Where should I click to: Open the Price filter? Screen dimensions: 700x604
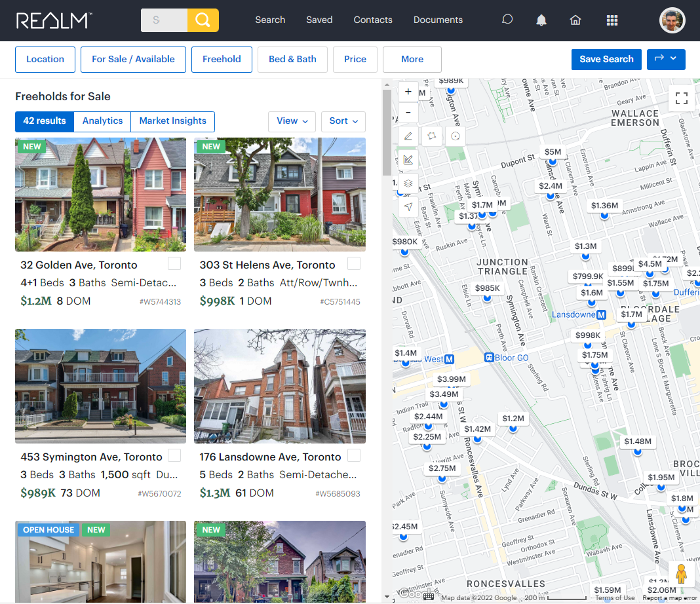coord(355,60)
